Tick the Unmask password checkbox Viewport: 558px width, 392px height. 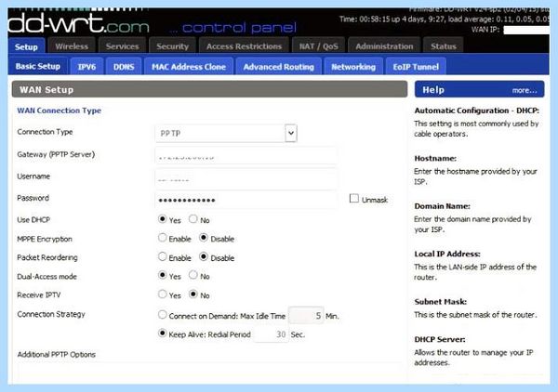click(354, 198)
